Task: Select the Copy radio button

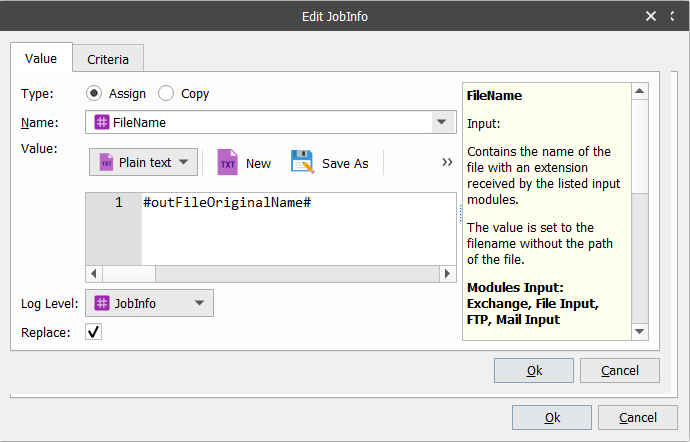Action: click(166, 93)
